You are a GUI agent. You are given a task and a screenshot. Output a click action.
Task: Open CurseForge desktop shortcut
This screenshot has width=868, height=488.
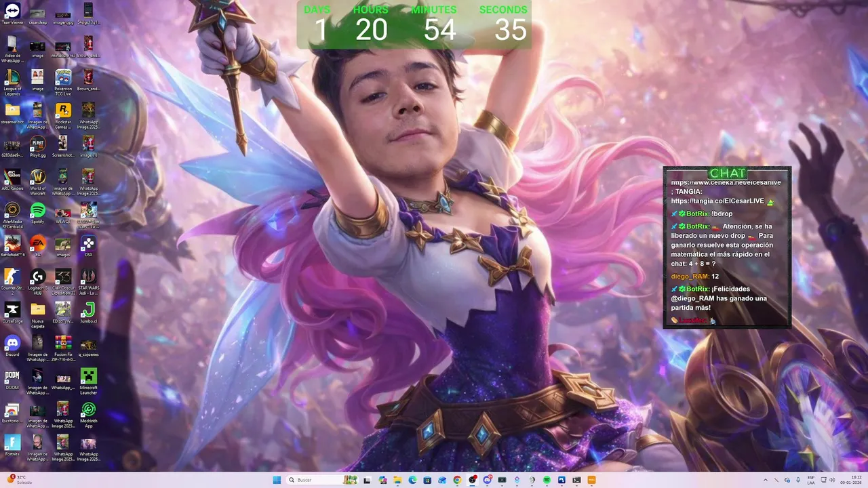tap(12, 312)
